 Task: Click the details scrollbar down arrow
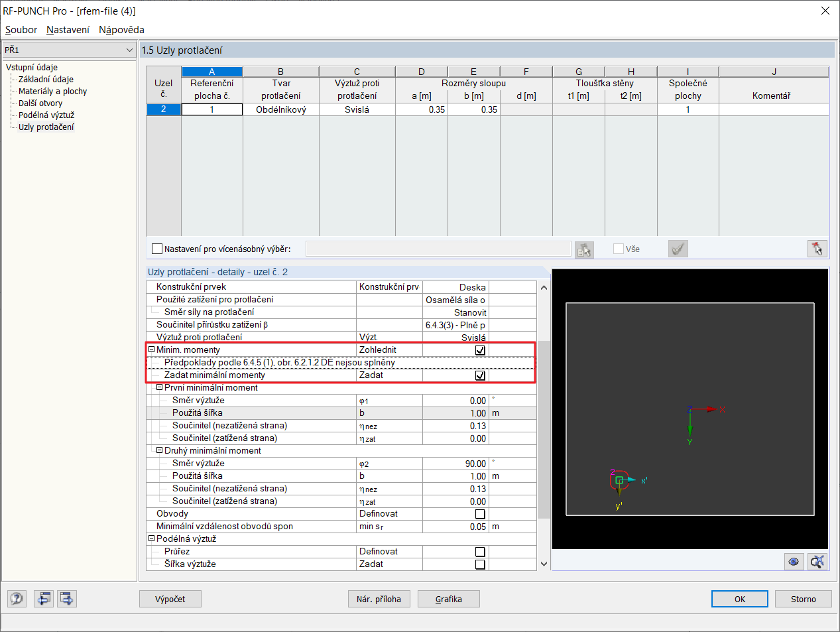point(544,564)
